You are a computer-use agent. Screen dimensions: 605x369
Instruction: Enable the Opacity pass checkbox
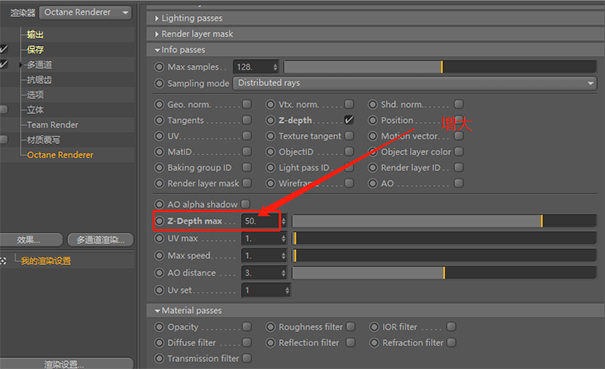click(247, 327)
